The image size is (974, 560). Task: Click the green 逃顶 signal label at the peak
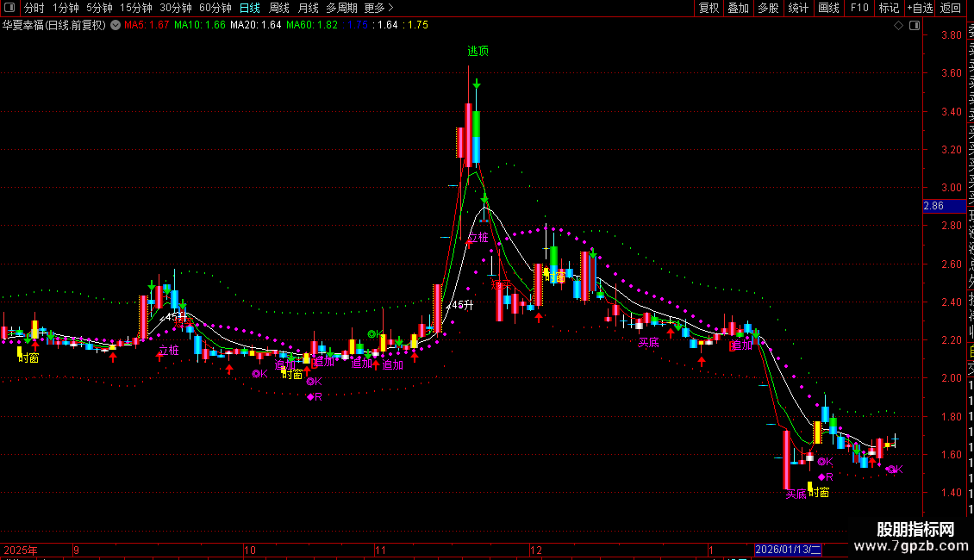[478, 51]
